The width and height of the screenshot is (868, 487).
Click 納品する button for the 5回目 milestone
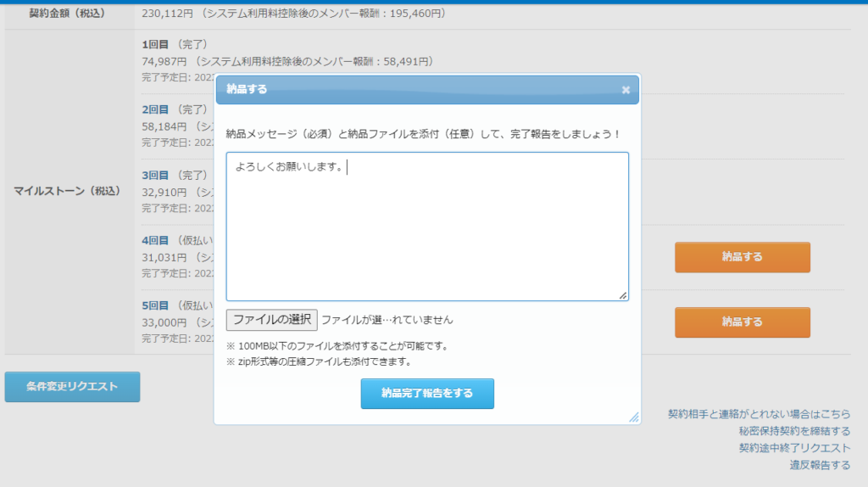point(742,322)
